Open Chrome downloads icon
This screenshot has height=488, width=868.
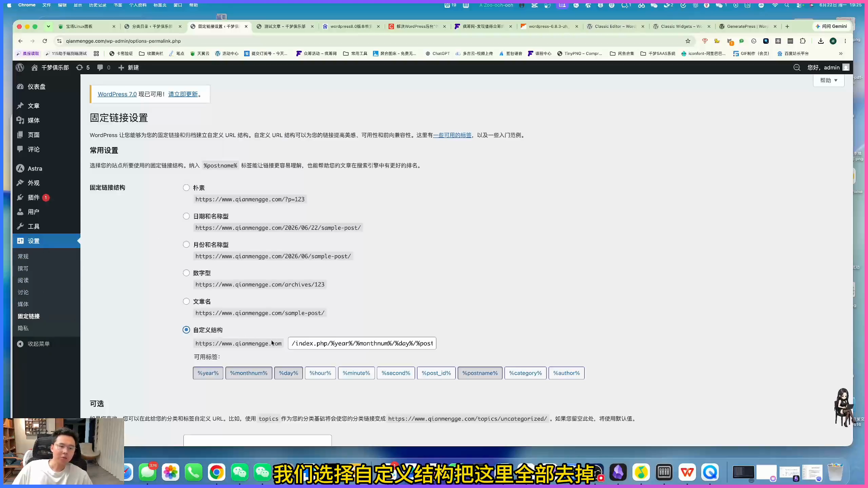click(821, 41)
